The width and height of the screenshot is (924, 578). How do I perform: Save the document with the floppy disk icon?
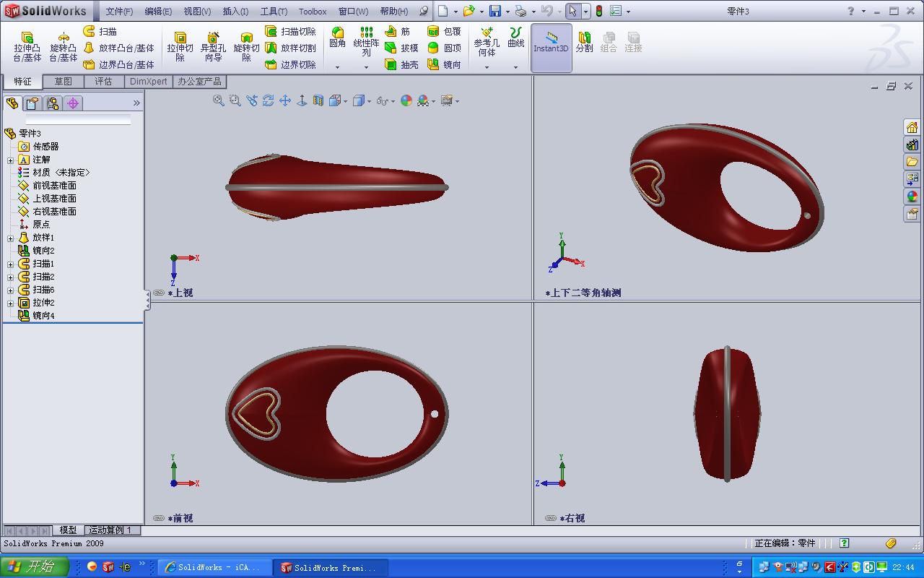[x=494, y=11]
